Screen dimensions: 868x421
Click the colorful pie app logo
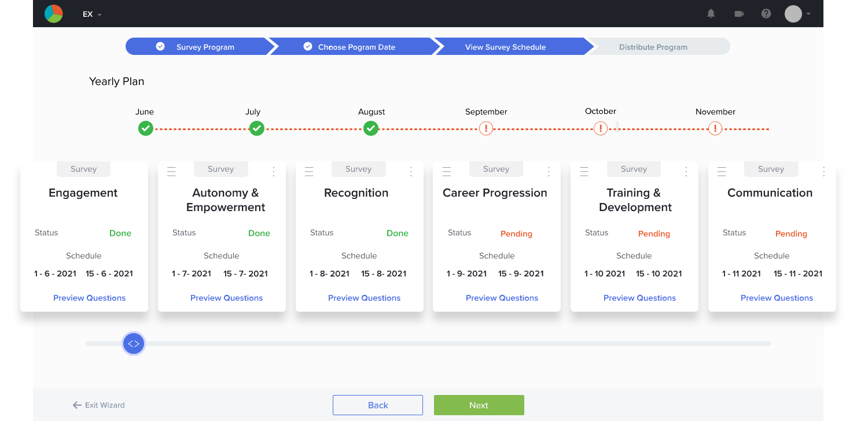click(54, 13)
